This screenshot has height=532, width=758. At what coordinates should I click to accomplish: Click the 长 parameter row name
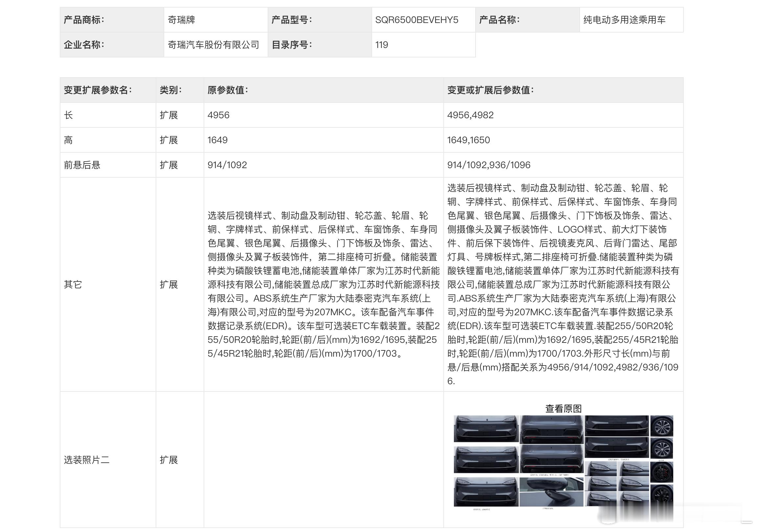(x=68, y=115)
